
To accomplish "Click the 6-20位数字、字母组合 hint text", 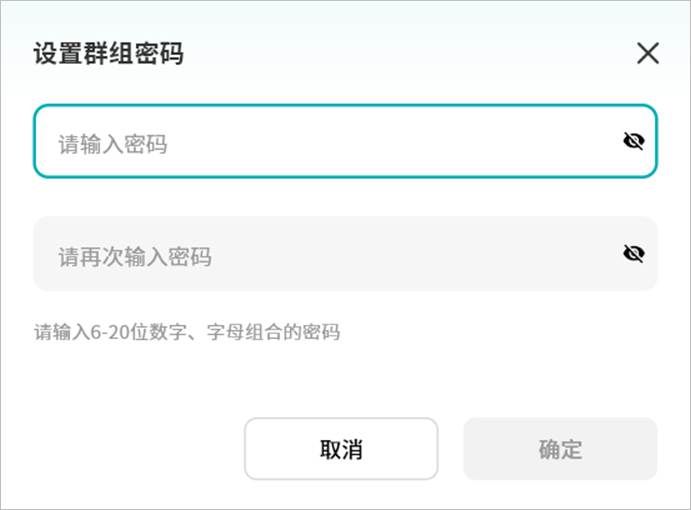I will tap(187, 332).
